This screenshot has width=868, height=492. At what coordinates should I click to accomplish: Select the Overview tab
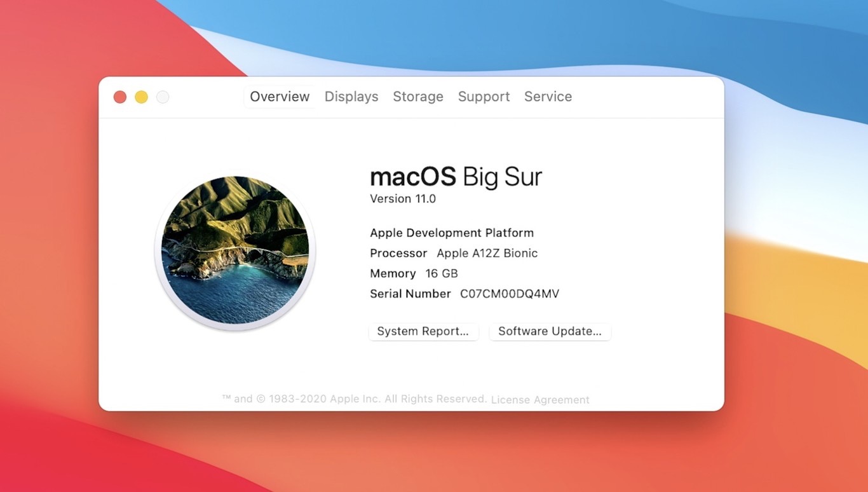(280, 97)
